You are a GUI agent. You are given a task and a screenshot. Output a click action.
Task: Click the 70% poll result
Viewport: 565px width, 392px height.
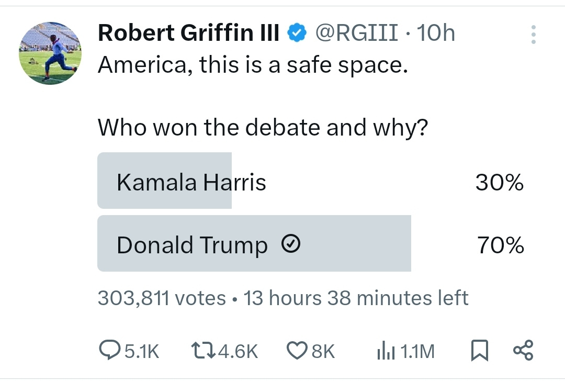tap(500, 245)
